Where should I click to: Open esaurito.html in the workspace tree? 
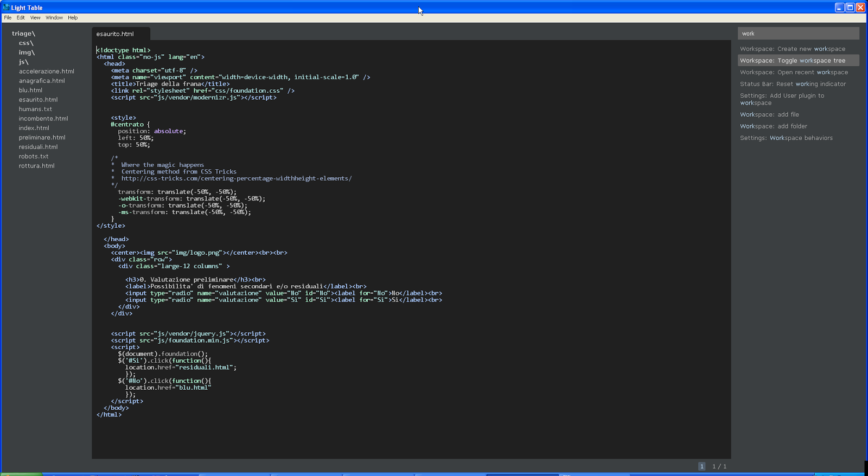click(x=38, y=100)
